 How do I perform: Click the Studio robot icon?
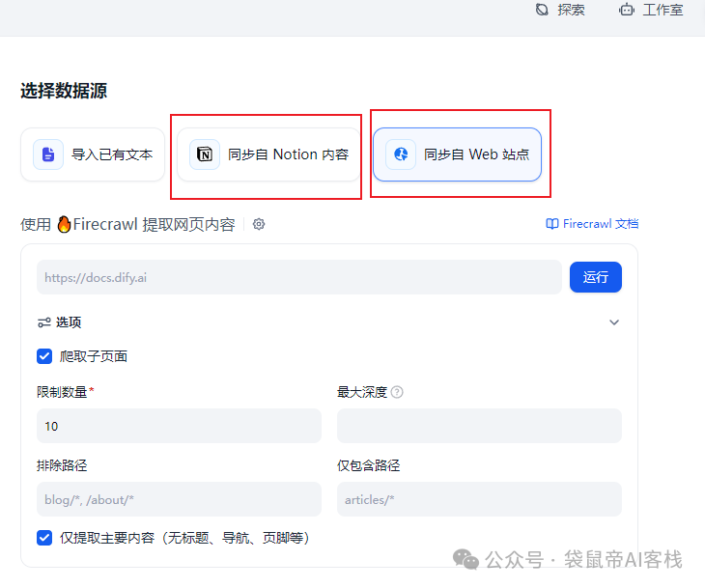coord(628,10)
